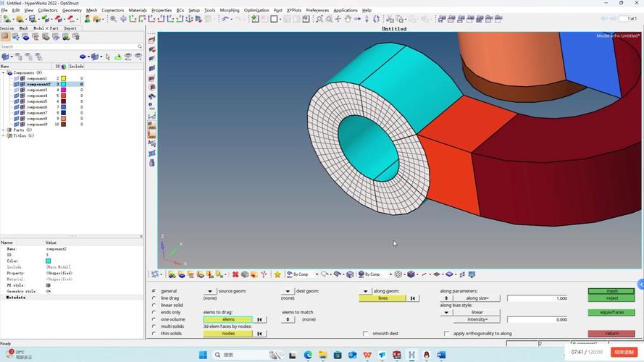Viewport: 644px width, 362px height.
Task: Click the browser search magnifier icon
Action: 139,46
